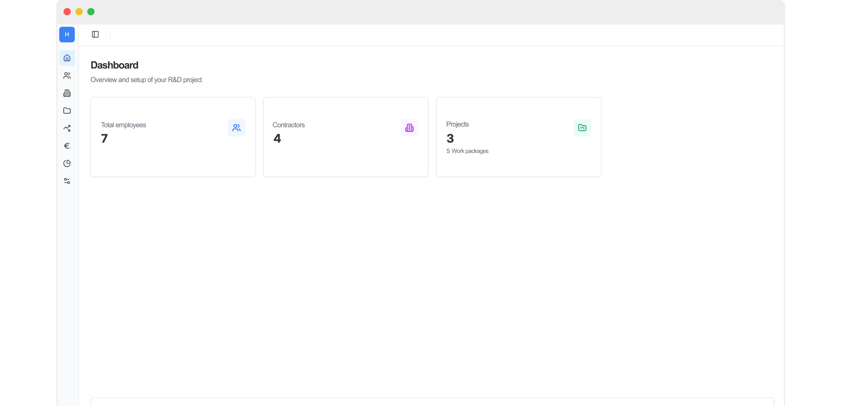
Task: Click the yellow macOS minimize button
Action: coord(79,12)
